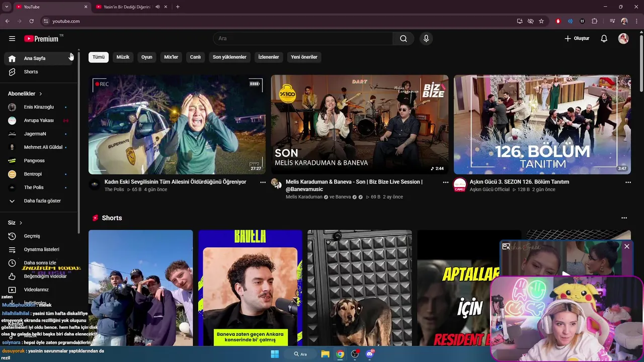Open the Avrupa Yakası channel
Viewport: 644px width, 362px height.
click(39, 121)
